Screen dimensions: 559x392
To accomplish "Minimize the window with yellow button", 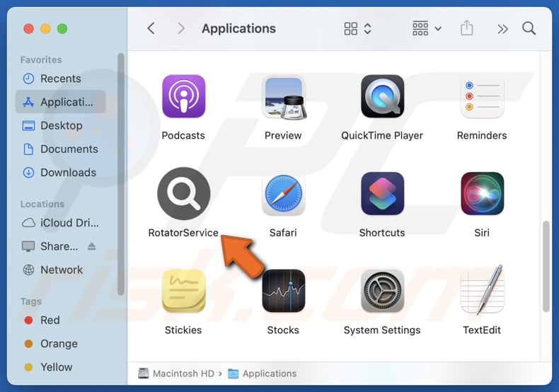I will [45, 28].
